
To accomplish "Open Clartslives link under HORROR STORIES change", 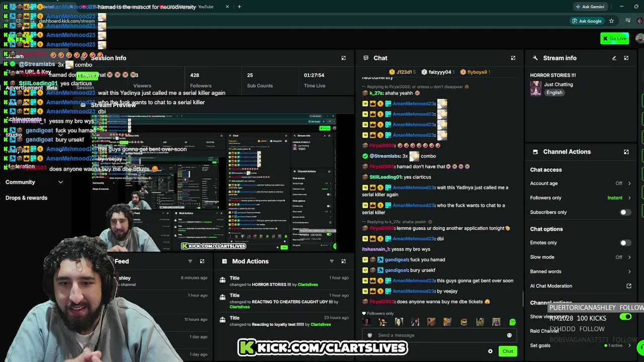I will tap(307, 285).
